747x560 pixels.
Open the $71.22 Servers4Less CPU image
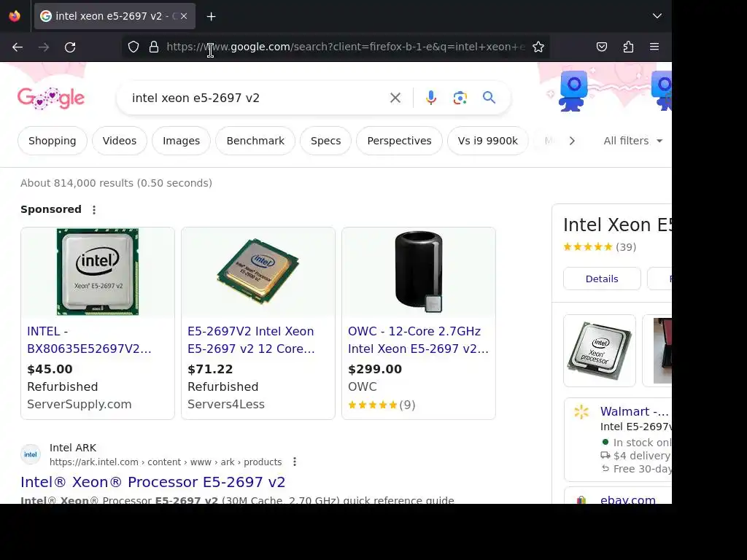(x=258, y=271)
